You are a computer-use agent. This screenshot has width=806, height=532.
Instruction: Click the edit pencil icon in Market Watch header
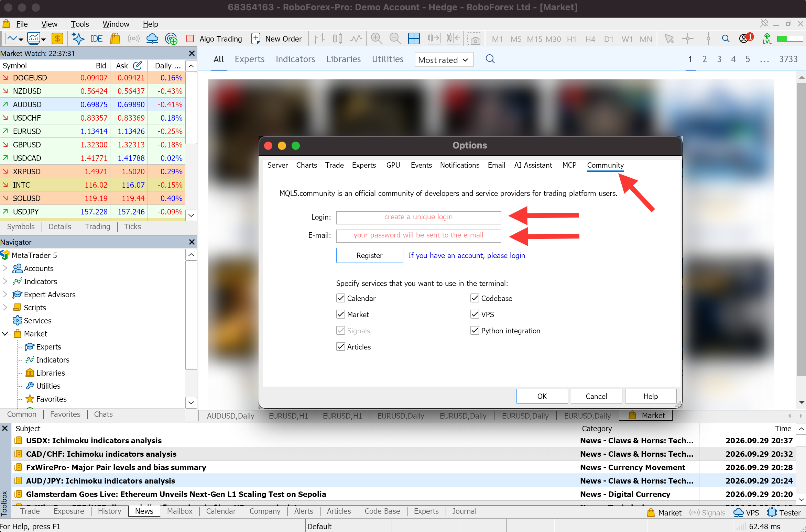click(x=138, y=65)
